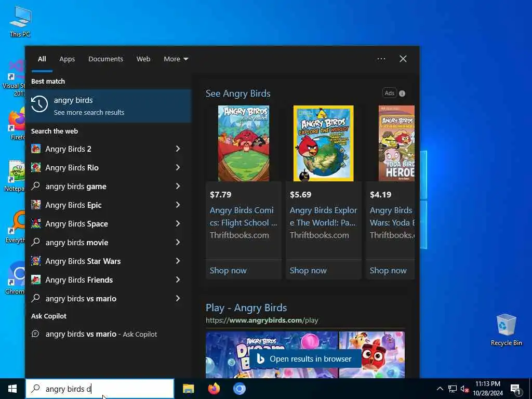Click the Angry Birds 2 game icon

coord(36,149)
